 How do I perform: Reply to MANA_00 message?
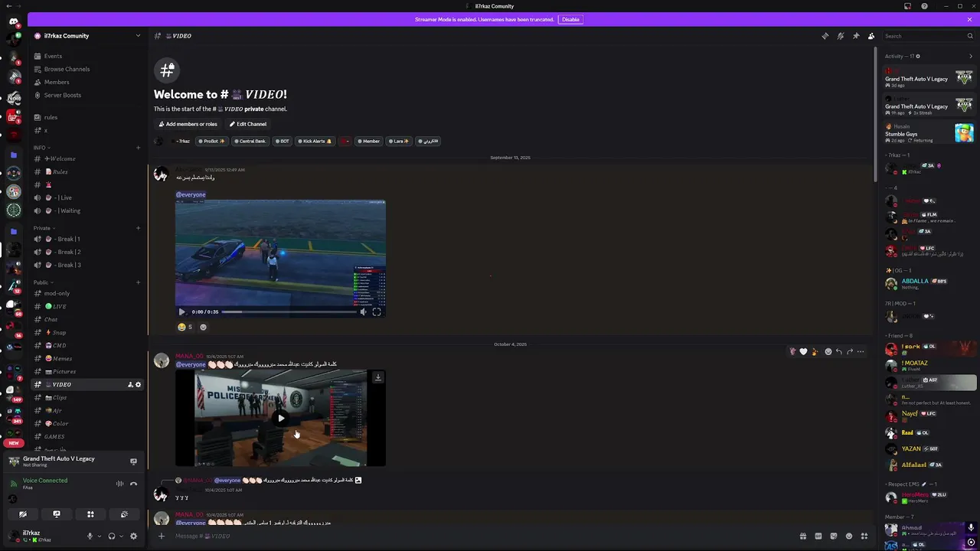click(839, 351)
